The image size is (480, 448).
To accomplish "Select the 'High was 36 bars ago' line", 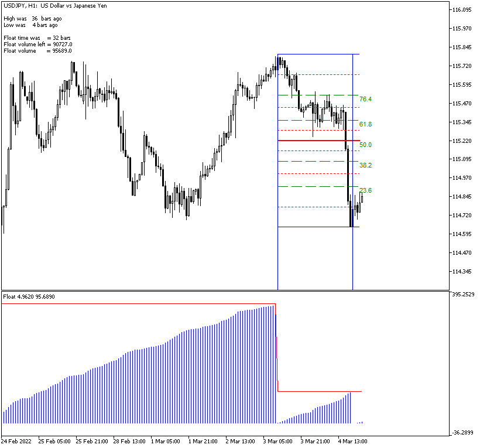I will pyautogui.click(x=32, y=19).
